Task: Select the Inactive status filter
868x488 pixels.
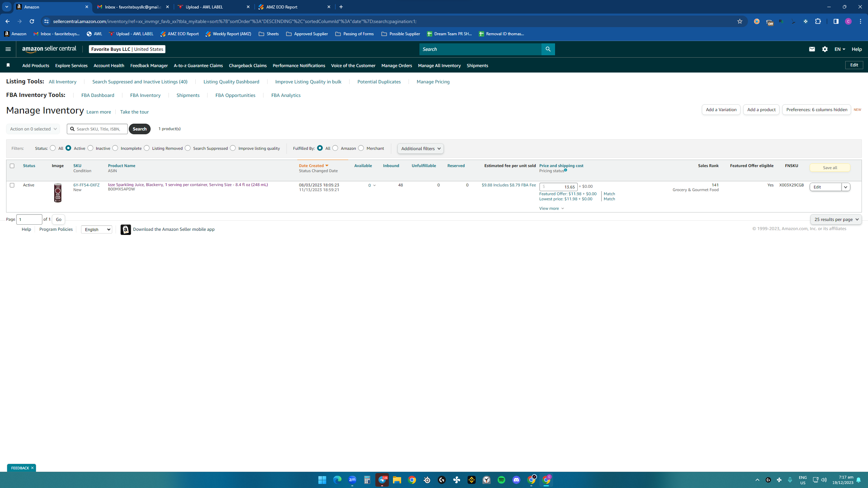Action: 91,148
